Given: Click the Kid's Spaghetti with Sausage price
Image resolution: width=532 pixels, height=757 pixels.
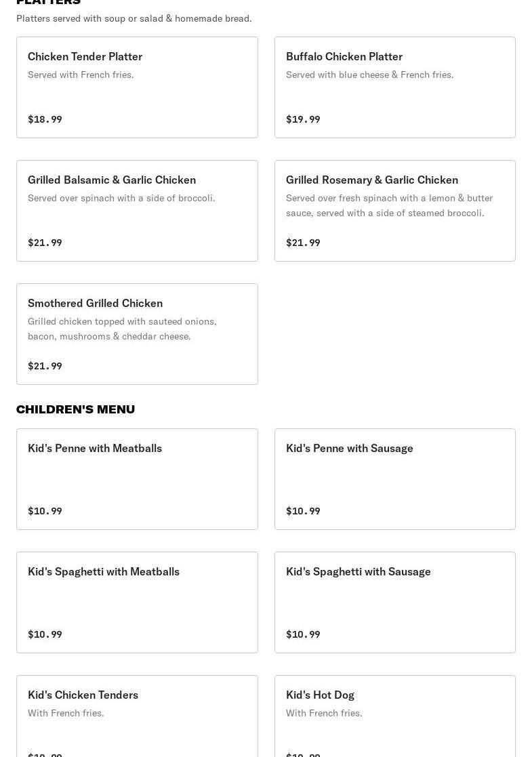Looking at the screenshot, I should [x=303, y=634].
